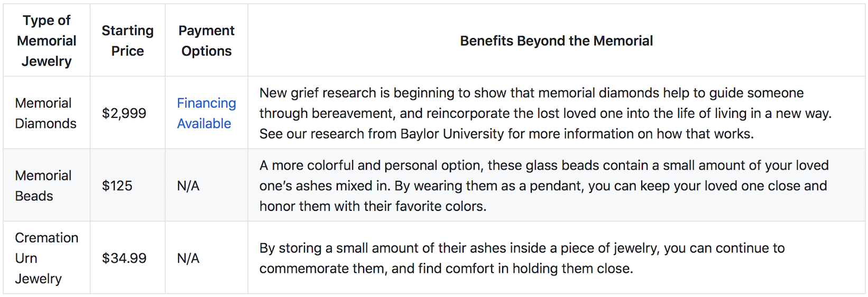This screenshot has height=297, width=868.
Task: Click the Benefits Beyond the Memorial header
Action: pos(557,41)
